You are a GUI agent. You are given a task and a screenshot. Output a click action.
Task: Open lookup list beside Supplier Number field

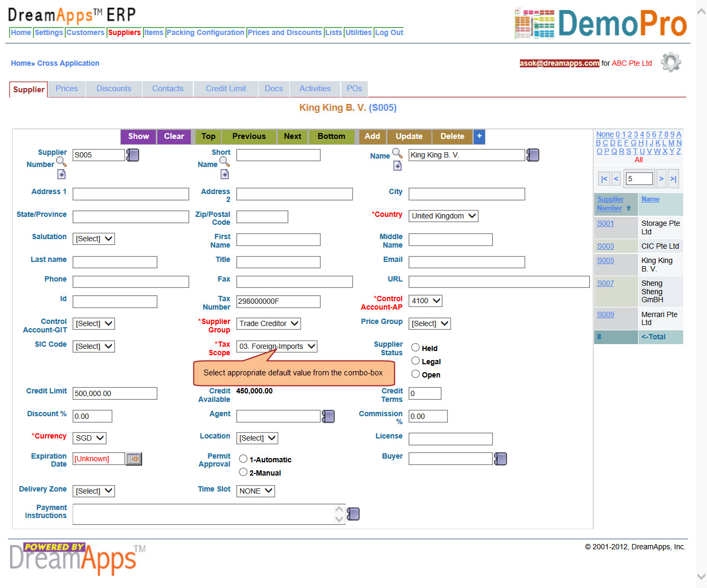[132, 155]
